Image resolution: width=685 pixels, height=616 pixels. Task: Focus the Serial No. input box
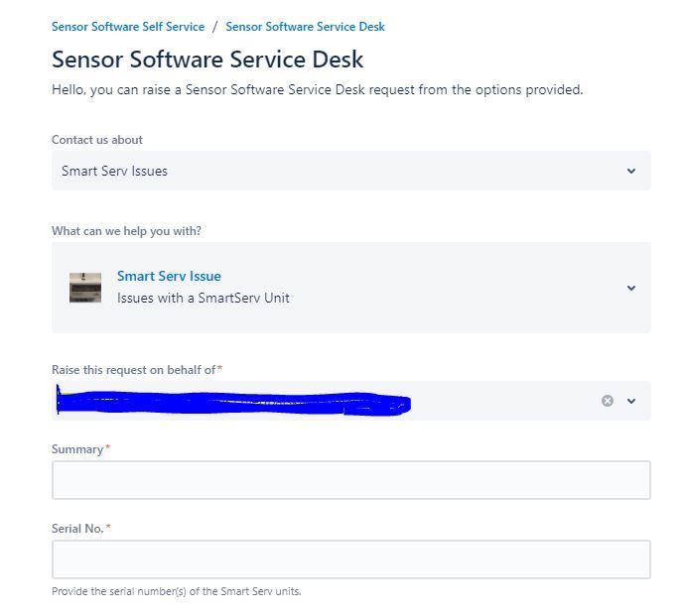[350, 559]
